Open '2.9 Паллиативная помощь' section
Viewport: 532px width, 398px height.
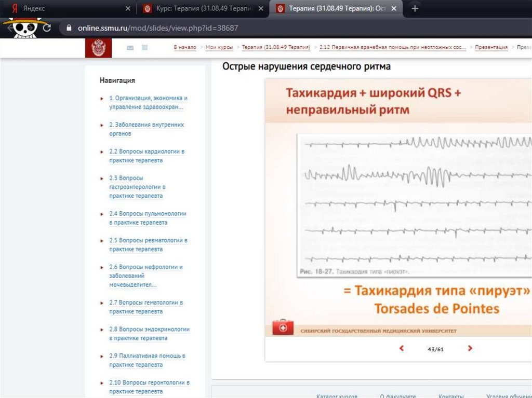point(147,360)
